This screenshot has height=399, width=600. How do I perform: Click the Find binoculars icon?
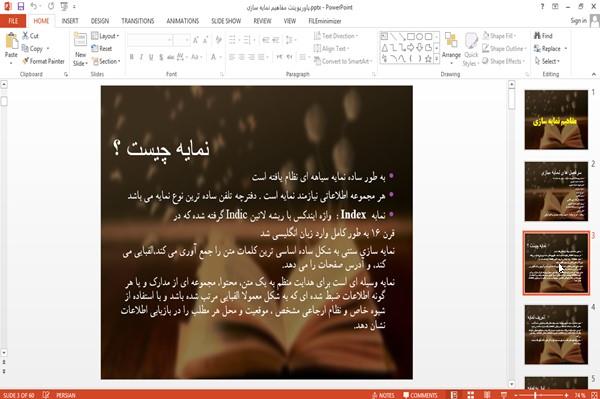click(x=538, y=36)
